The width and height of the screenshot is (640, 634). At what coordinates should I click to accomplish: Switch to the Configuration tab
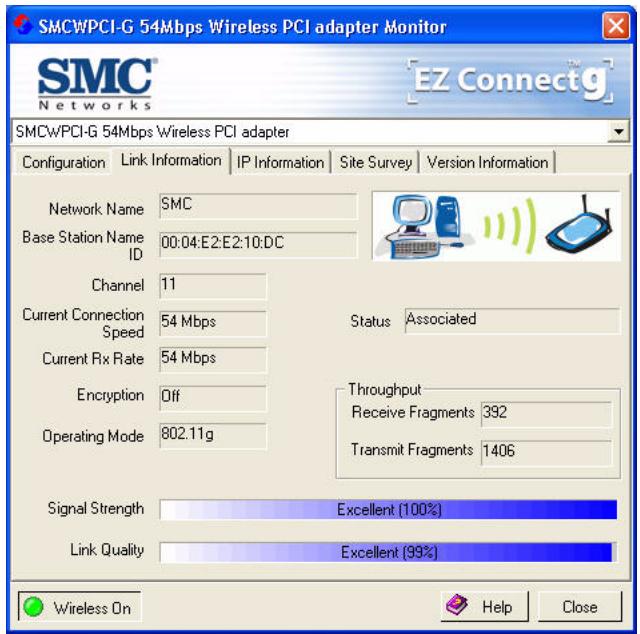tap(63, 162)
